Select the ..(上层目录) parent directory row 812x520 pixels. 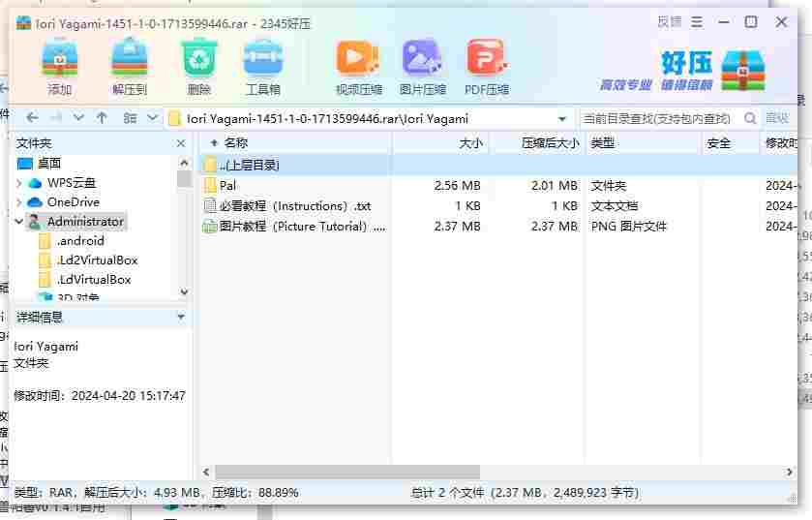(x=498, y=166)
